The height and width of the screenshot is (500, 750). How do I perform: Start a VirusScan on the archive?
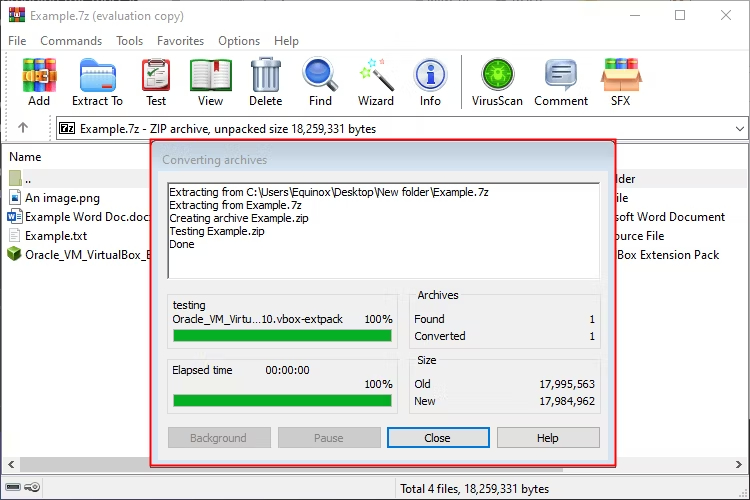(x=497, y=75)
